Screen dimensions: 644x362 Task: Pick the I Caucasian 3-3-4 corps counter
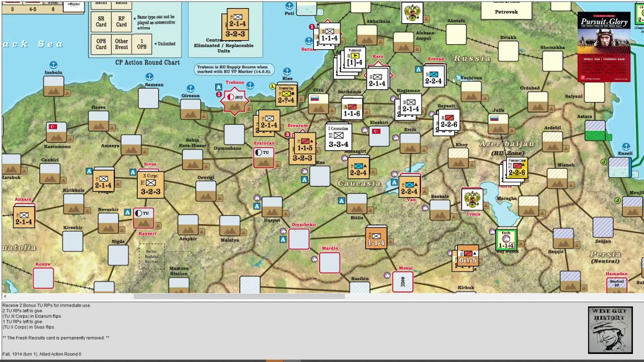point(338,136)
